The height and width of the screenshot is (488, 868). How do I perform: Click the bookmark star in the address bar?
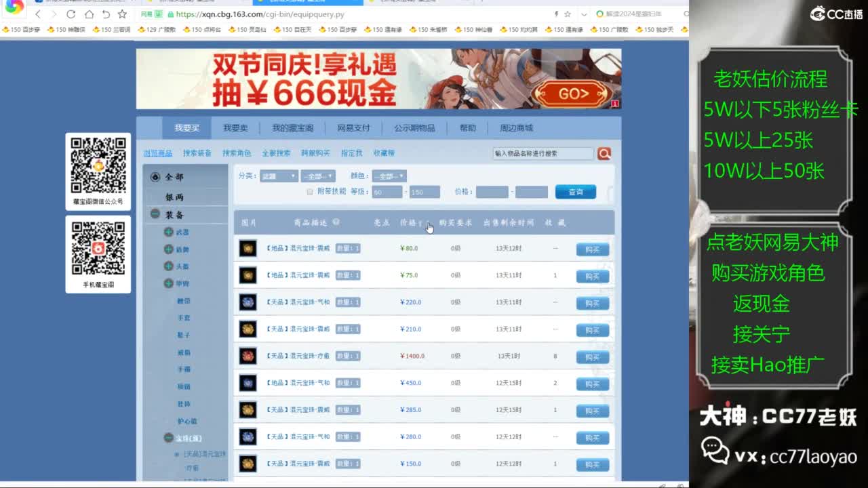pyautogui.click(x=567, y=13)
